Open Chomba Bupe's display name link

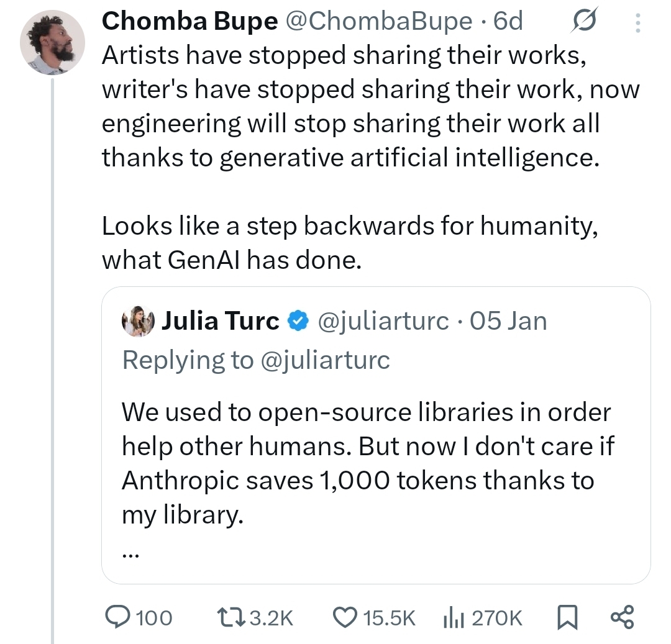pos(189,22)
